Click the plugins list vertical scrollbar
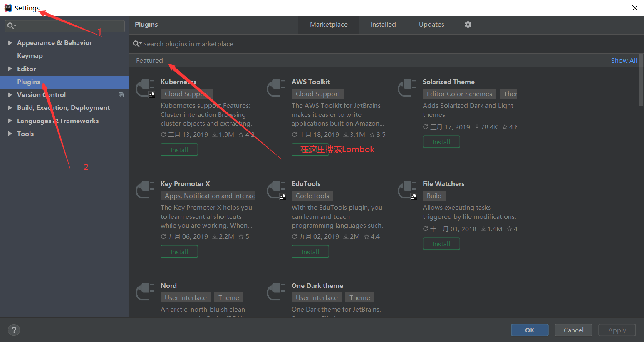The image size is (644, 342). [x=641, y=81]
